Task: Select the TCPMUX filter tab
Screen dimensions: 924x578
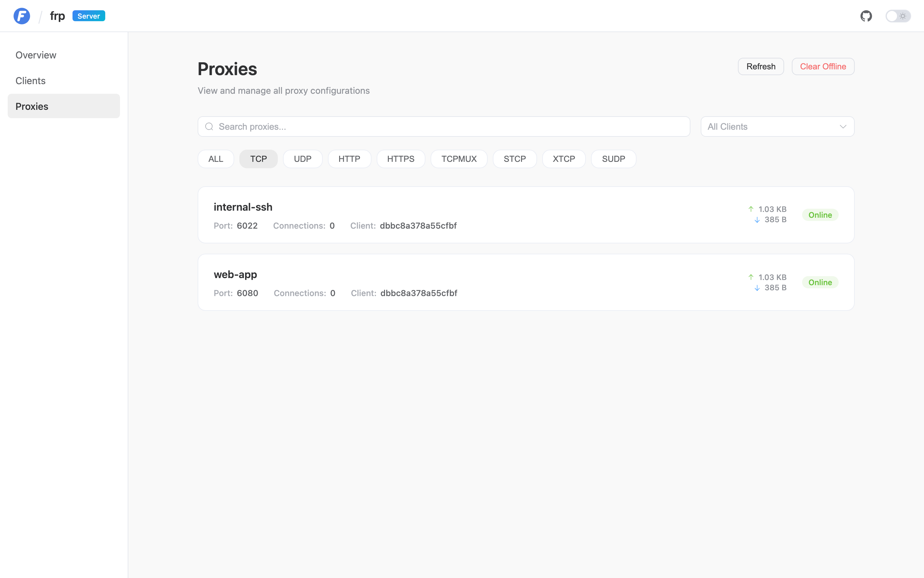Action: coord(459,159)
